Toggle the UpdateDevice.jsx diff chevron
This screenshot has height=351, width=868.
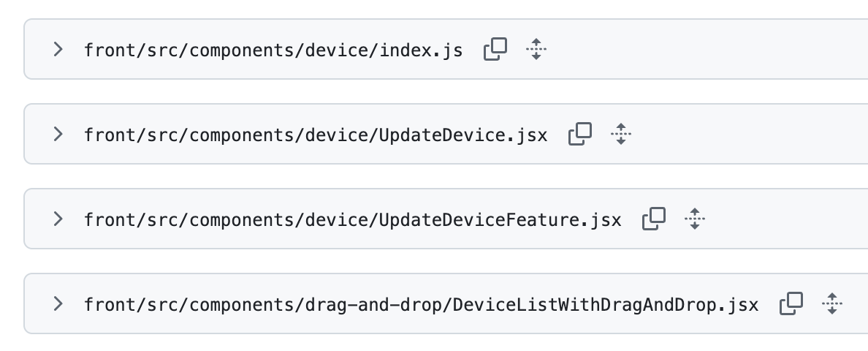[x=58, y=135]
